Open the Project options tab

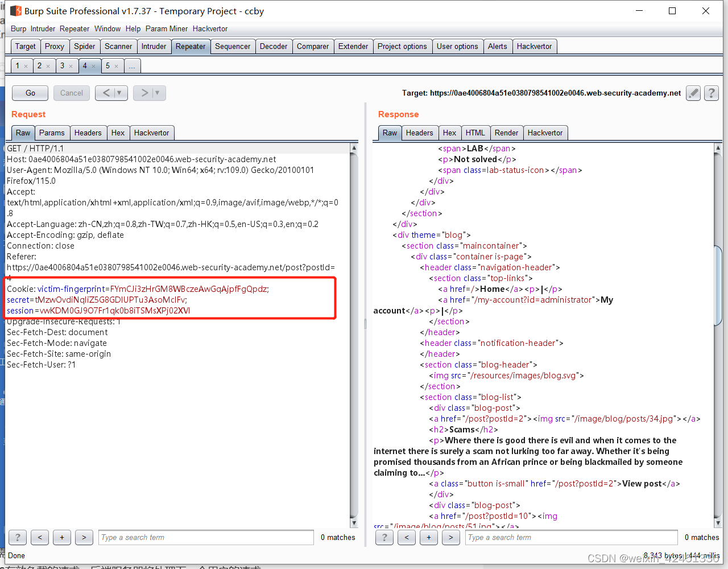click(402, 46)
